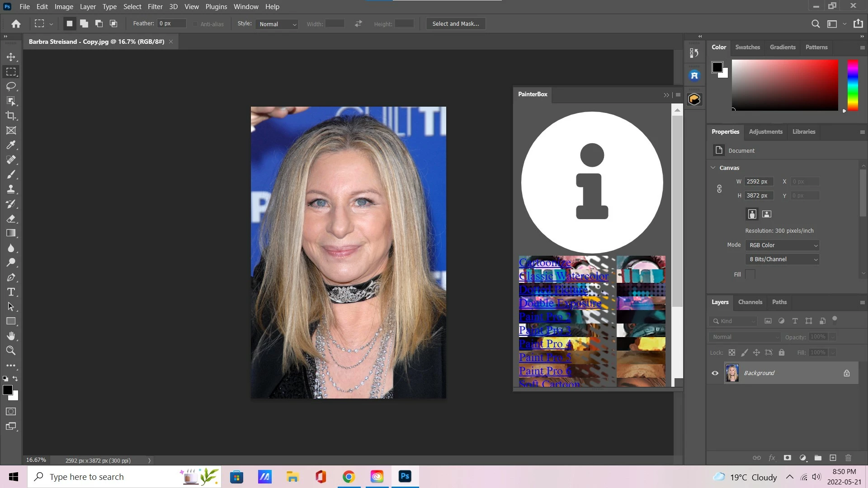
Task: Switch to the Channels tab
Action: coord(750,302)
